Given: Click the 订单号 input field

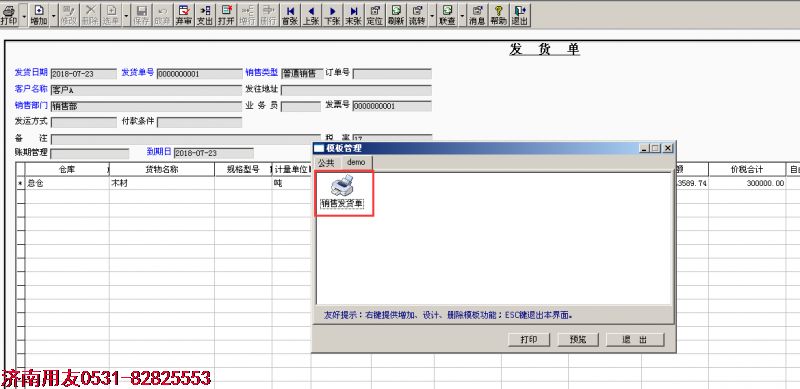Looking at the screenshot, I should coord(392,74).
